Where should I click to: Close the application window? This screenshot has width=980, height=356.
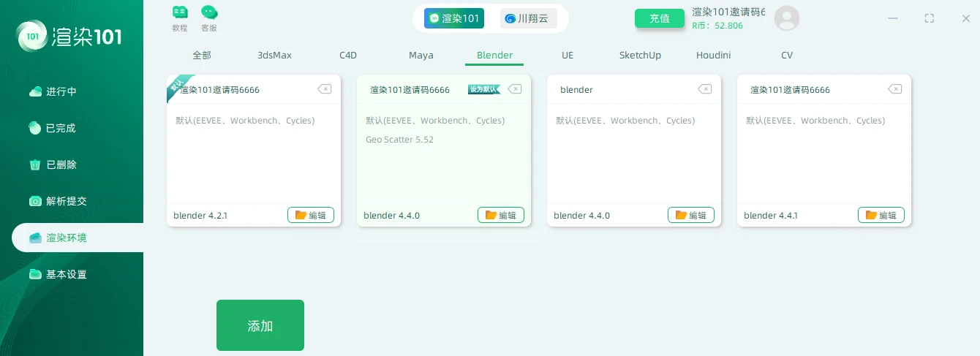click(x=966, y=18)
